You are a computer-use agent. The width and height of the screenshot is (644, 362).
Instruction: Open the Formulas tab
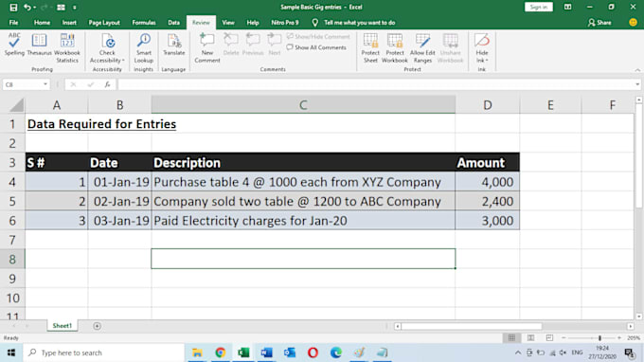pyautogui.click(x=144, y=23)
